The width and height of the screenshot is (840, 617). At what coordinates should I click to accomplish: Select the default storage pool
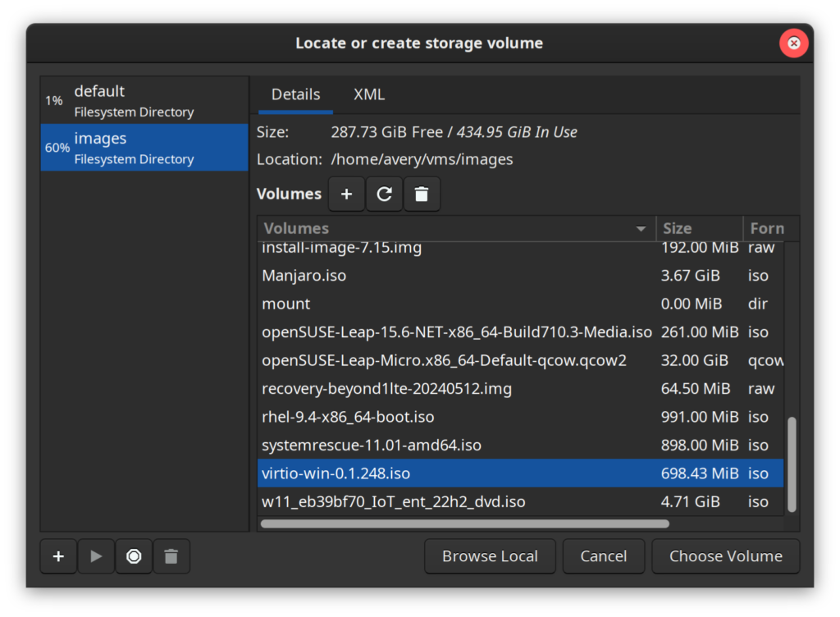[x=144, y=100]
